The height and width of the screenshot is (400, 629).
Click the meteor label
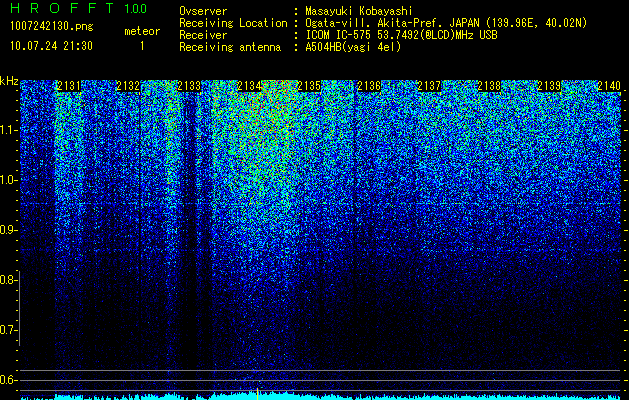click(142, 31)
